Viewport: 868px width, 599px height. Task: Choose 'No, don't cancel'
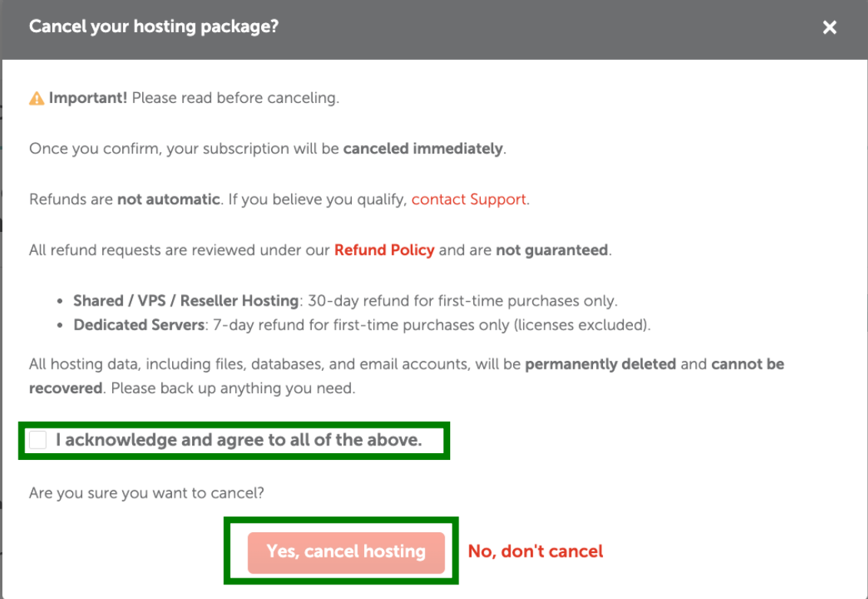(535, 551)
